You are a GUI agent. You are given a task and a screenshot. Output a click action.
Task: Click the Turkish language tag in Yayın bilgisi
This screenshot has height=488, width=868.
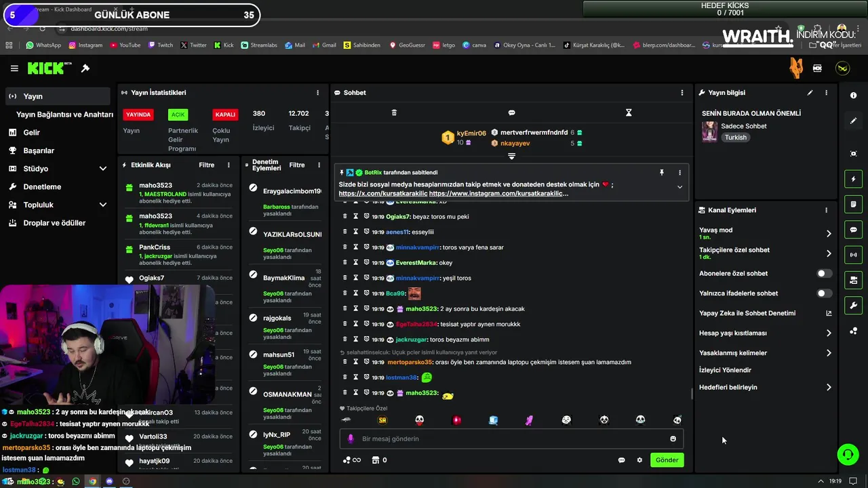coord(735,138)
